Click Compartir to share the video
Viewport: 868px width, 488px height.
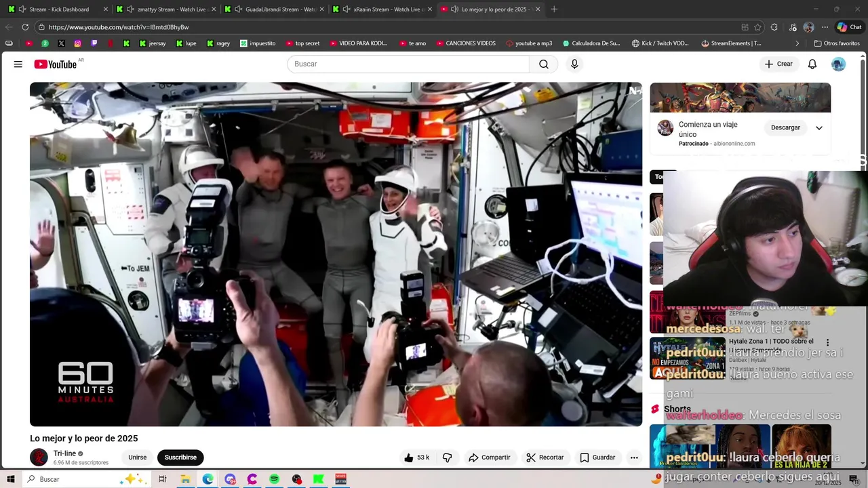489,457
